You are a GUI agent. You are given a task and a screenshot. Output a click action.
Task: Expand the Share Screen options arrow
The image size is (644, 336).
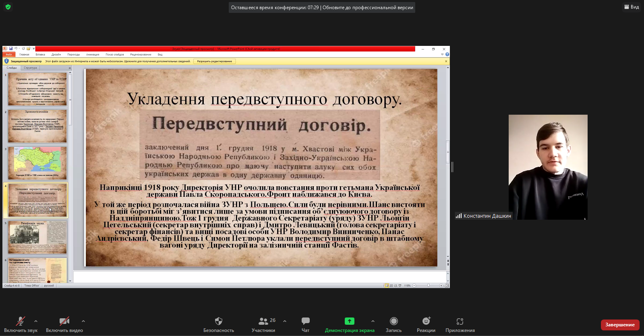[x=373, y=321]
